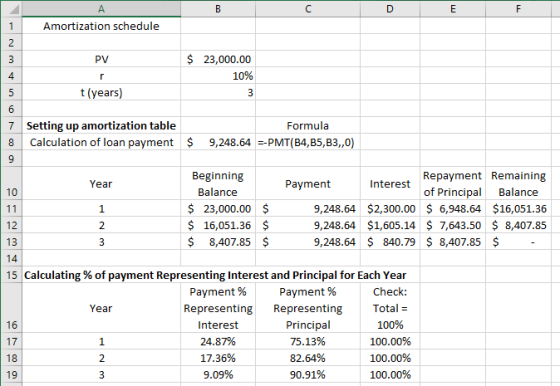Viewport: 560px width, 386px height.
Task: Click year 3 principal repayment $8,407.85
Action: (453, 242)
